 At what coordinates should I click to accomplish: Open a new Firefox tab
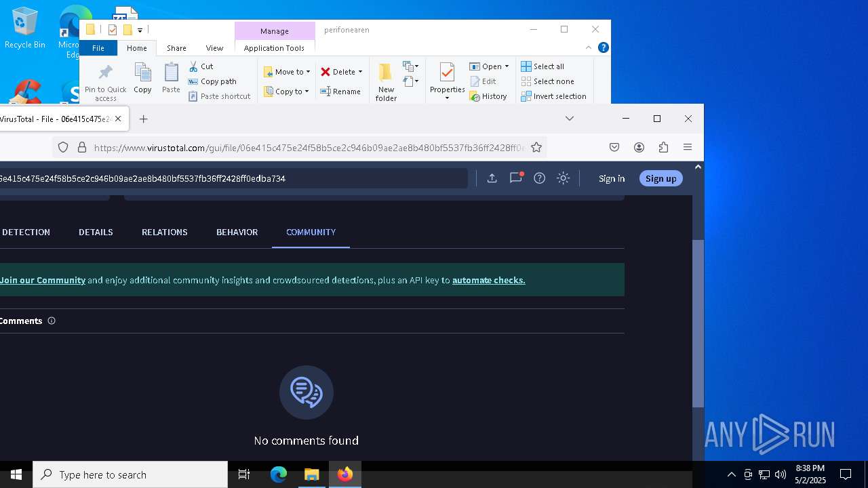point(143,119)
